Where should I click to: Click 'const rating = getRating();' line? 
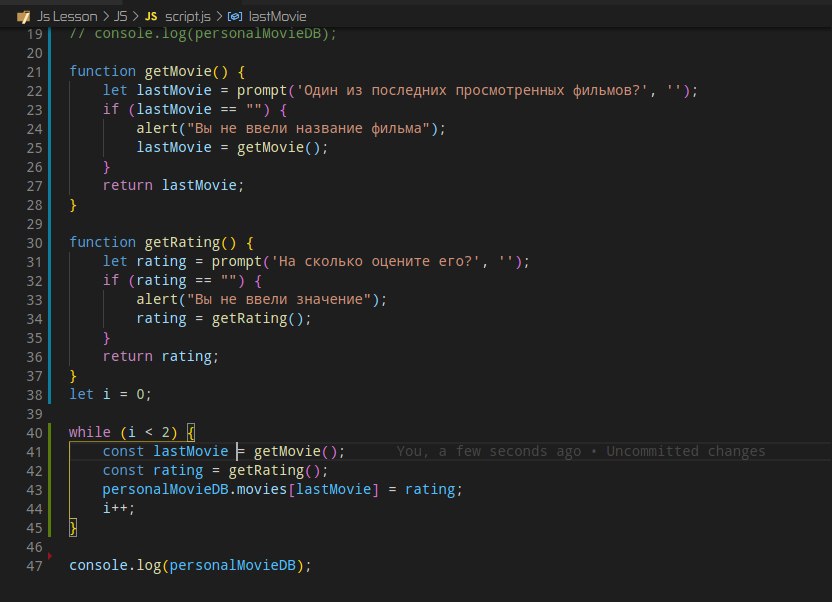pyautogui.click(x=215, y=470)
